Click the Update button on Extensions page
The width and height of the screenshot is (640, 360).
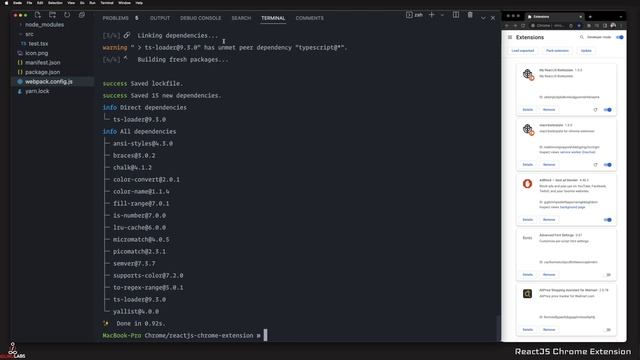point(586,51)
